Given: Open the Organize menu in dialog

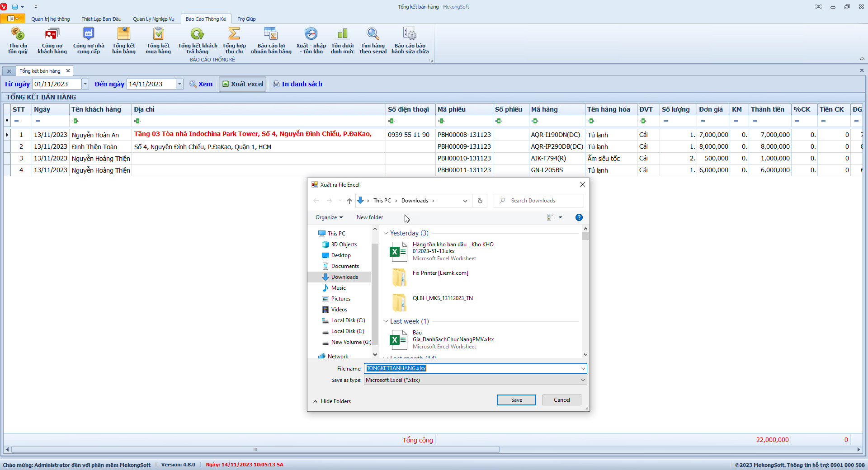Looking at the screenshot, I should [x=329, y=217].
